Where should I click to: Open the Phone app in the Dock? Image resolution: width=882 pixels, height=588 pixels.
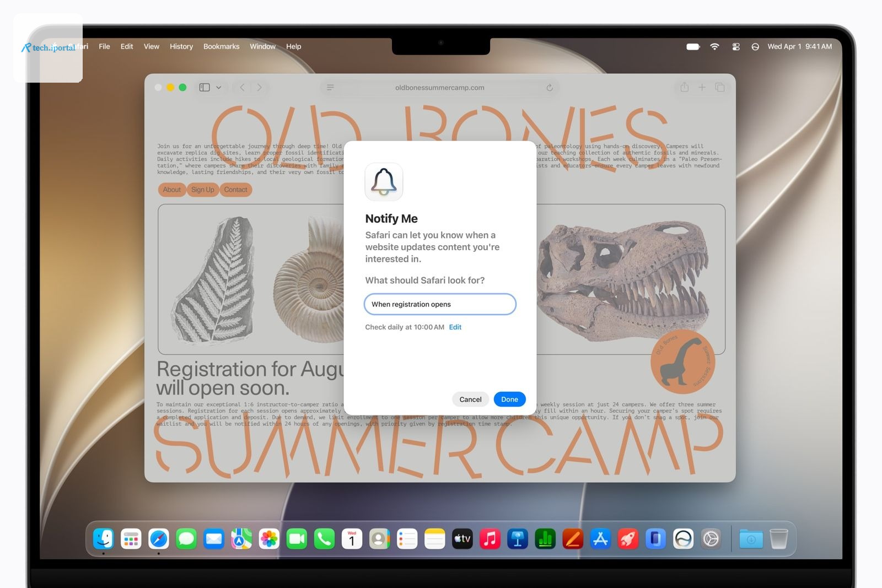tap(324, 538)
